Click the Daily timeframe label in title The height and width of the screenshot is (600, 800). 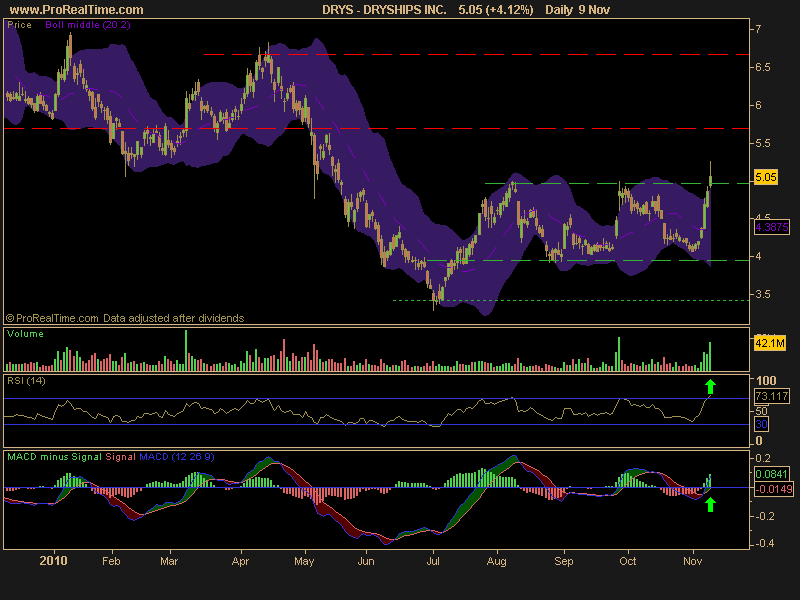tap(563, 9)
